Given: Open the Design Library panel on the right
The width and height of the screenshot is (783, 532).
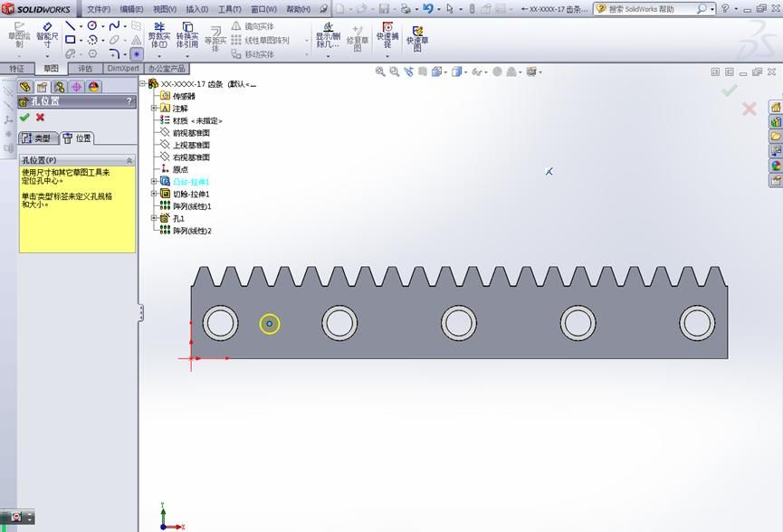Looking at the screenshot, I should pyautogui.click(x=775, y=120).
